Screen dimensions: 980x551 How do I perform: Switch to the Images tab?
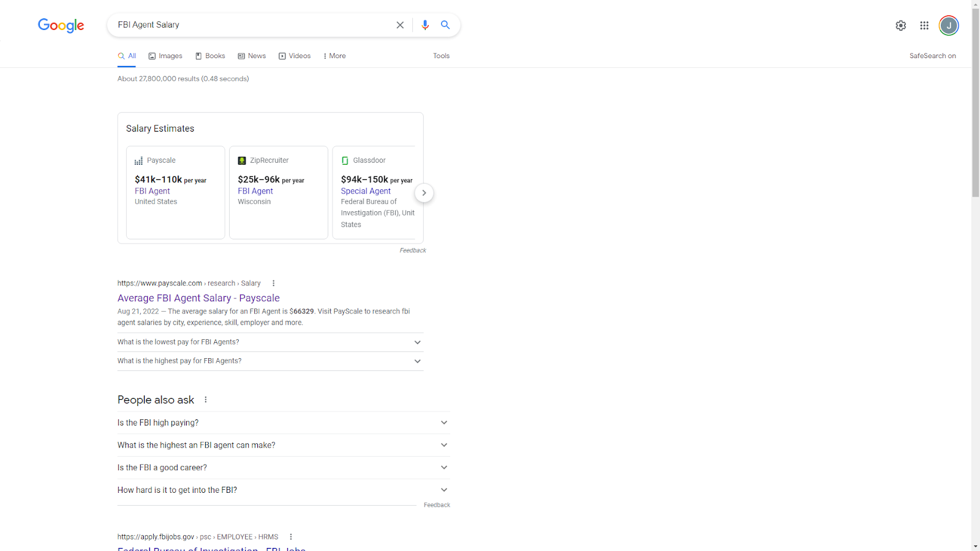pos(165,56)
